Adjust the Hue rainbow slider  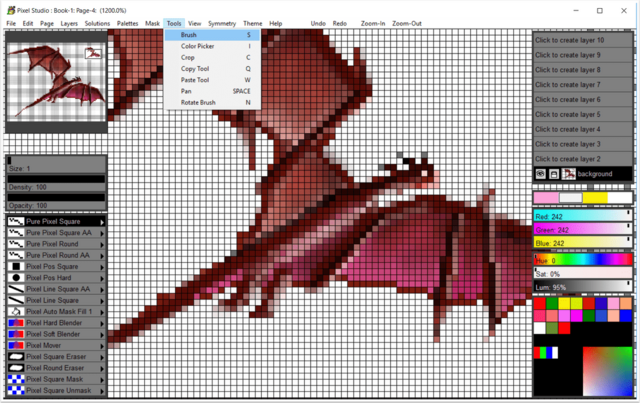point(583,260)
